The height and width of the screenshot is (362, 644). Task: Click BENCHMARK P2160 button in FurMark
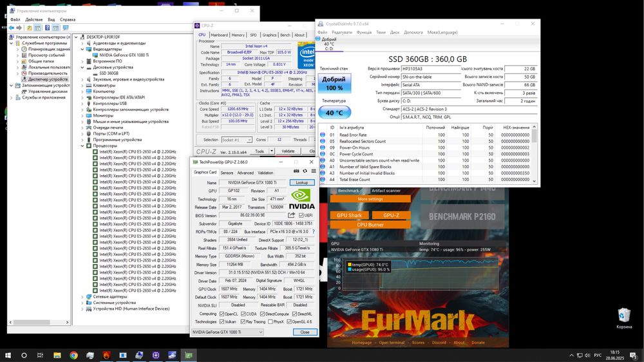462,216
